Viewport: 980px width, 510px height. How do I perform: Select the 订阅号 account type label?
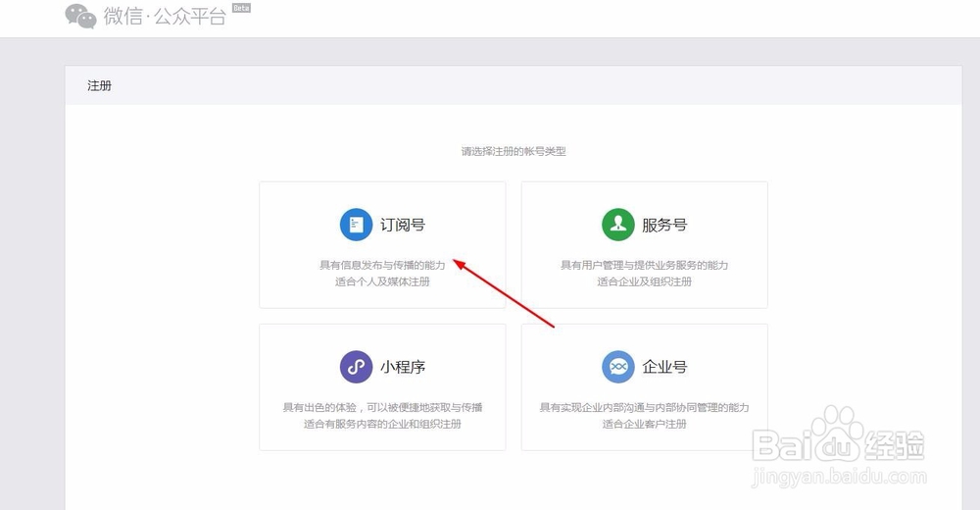coord(403,225)
